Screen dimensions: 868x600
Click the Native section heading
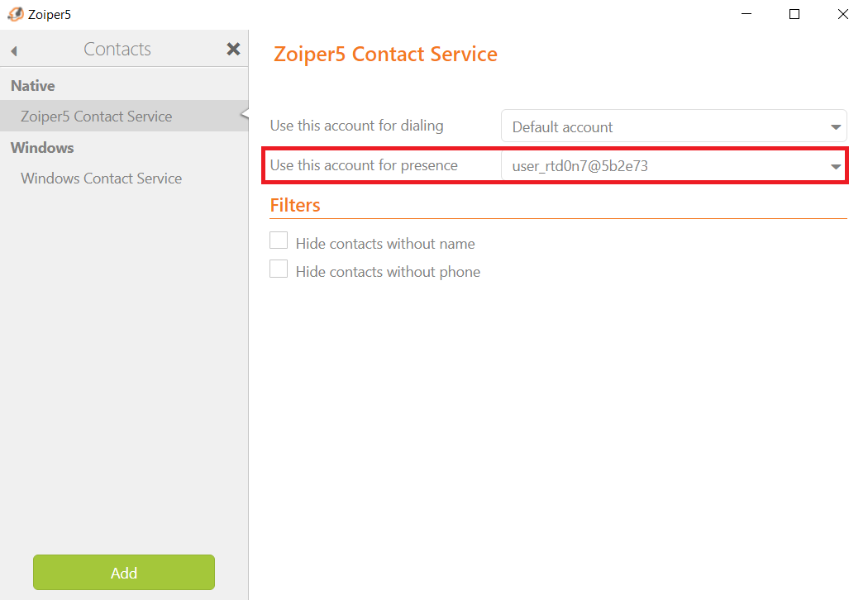(33, 86)
